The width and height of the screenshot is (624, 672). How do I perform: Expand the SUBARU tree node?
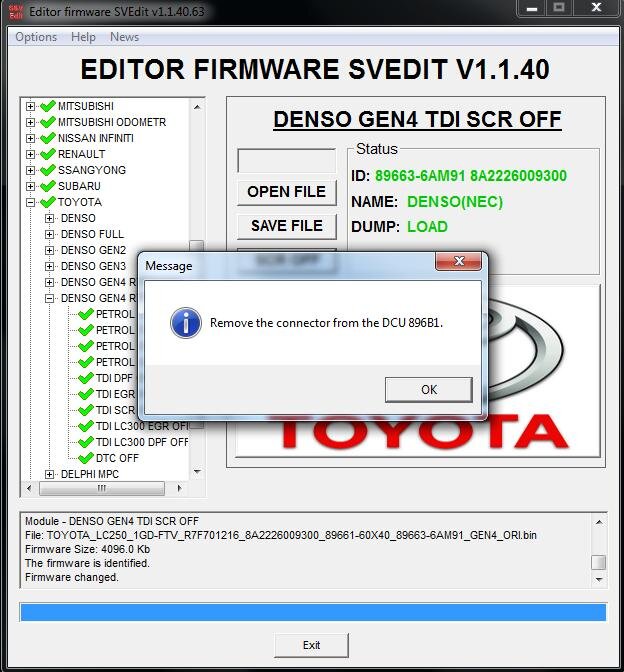point(30,186)
